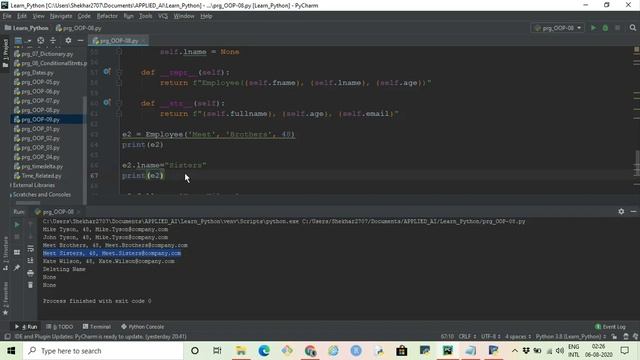
Task: Click the override gutter icon beside __repr__
Action: pos(107,72)
